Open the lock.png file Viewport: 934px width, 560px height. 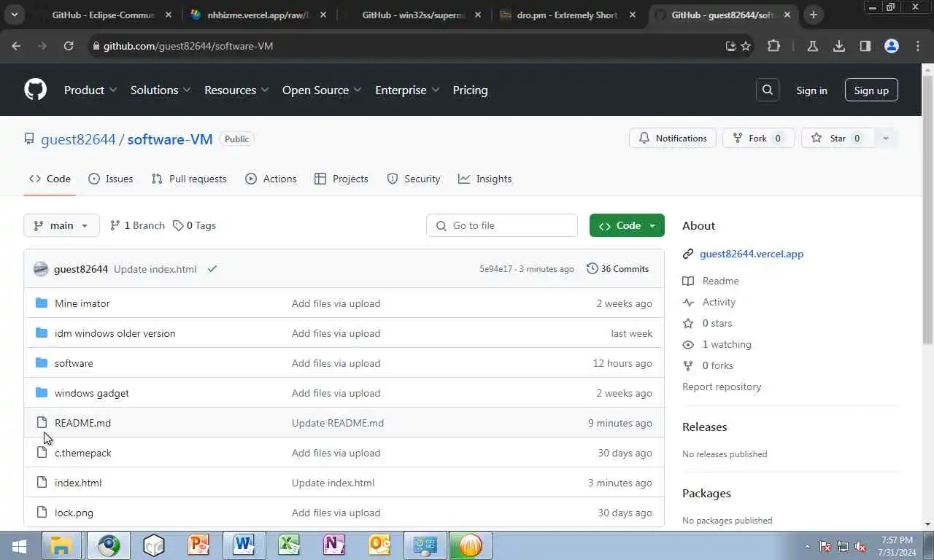pyautogui.click(x=74, y=513)
